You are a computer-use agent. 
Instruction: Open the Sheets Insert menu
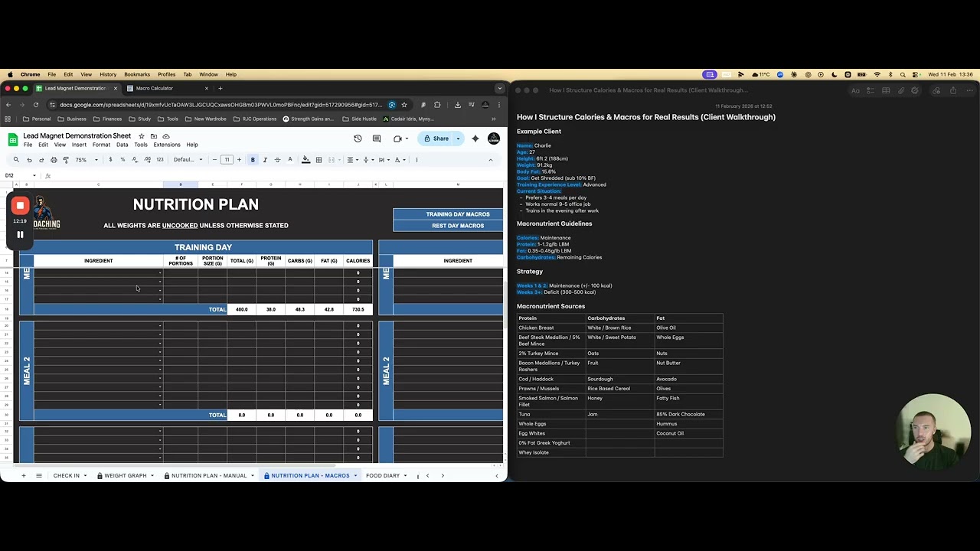[x=79, y=145]
